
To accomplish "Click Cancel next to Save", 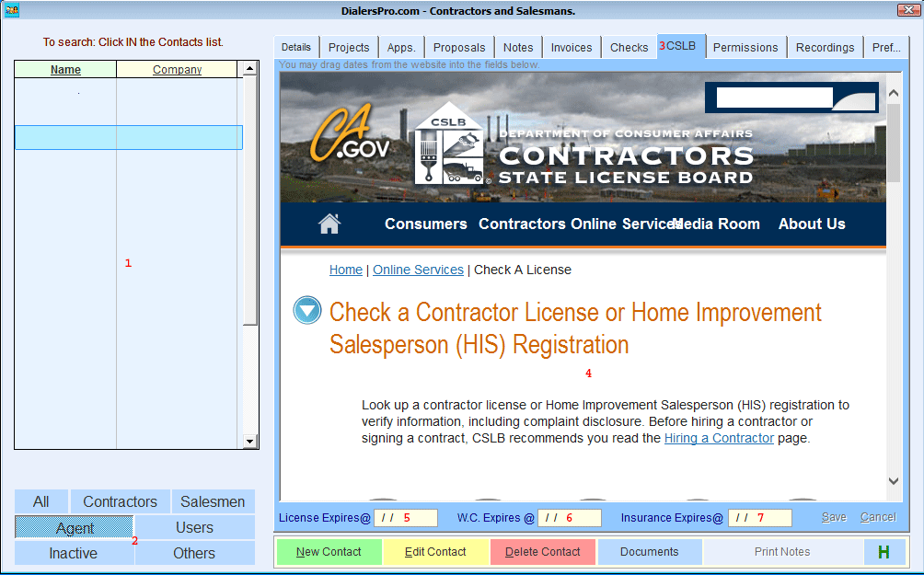I will click(878, 517).
